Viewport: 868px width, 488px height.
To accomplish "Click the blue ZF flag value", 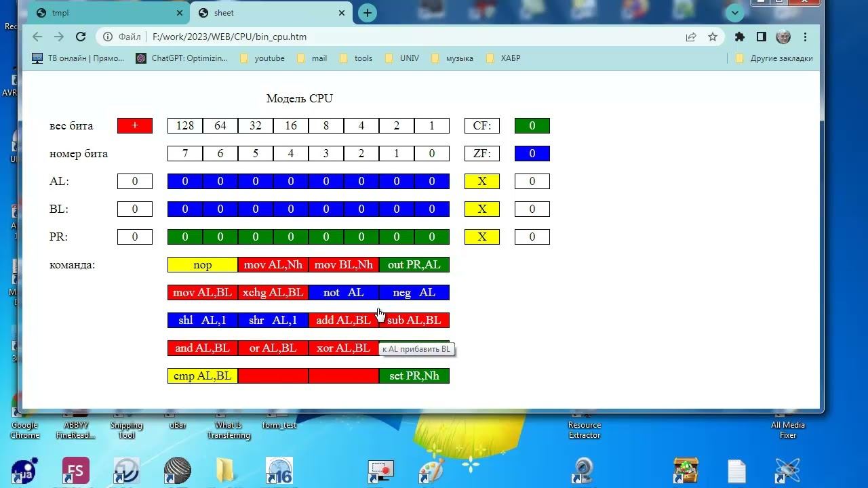I will 532,154.
